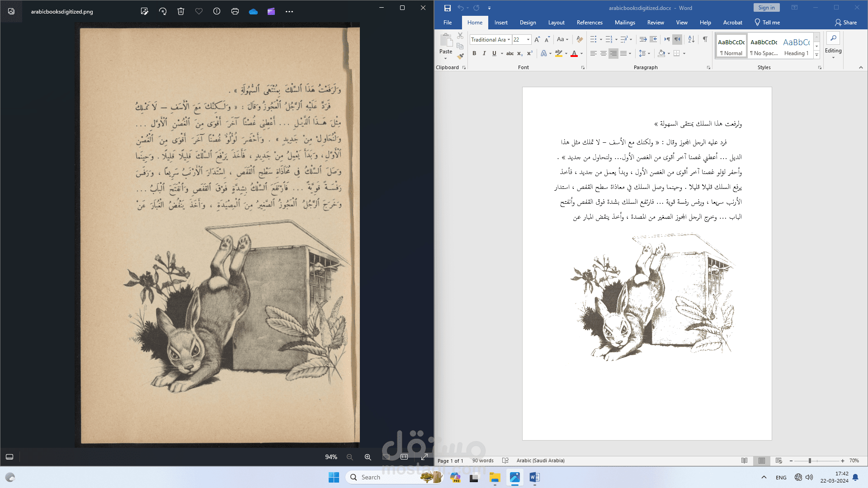The image size is (868, 488).
Task: Save the Word document
Action: [448, 8]
